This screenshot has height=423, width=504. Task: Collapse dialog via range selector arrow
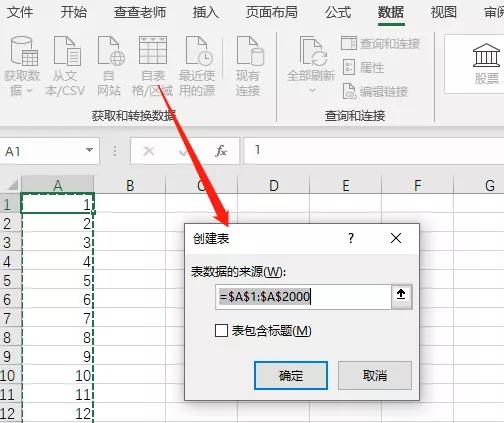(401, 296)
